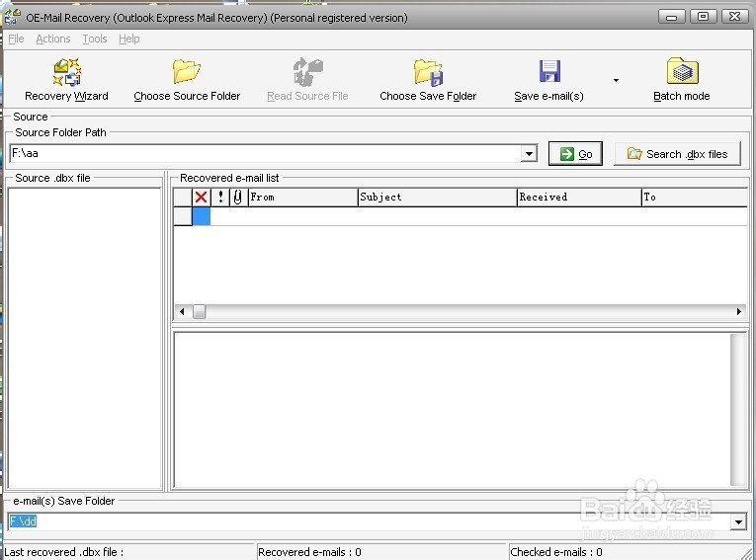This screenshot has width=756, height=560.
Task: Click Choose Source Folder toolbar icon
Action: 187,71
